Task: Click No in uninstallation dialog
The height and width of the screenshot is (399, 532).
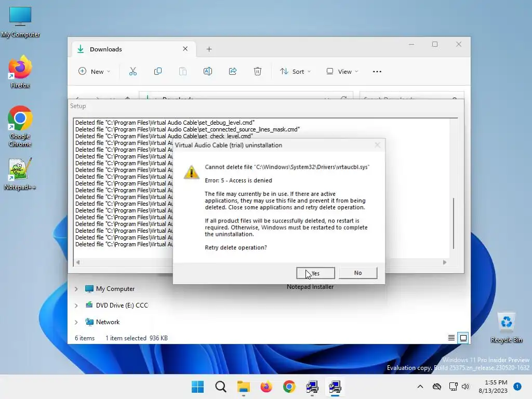Action: tap(358, 273)
